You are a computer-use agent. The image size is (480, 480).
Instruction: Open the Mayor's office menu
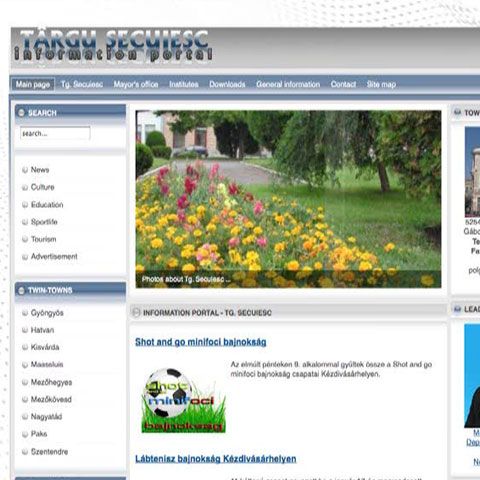pyautogui.click(x=136, y=84)
